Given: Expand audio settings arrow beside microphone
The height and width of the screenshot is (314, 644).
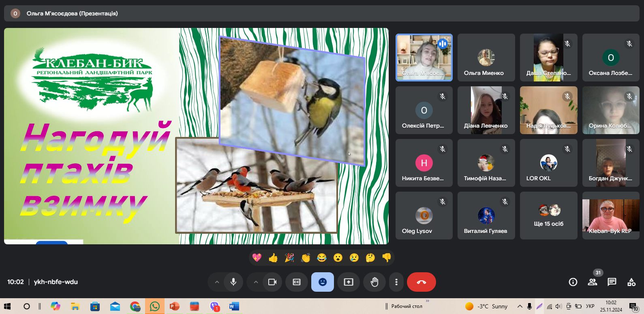Looking at the screenshot, I should coord(217,282).
